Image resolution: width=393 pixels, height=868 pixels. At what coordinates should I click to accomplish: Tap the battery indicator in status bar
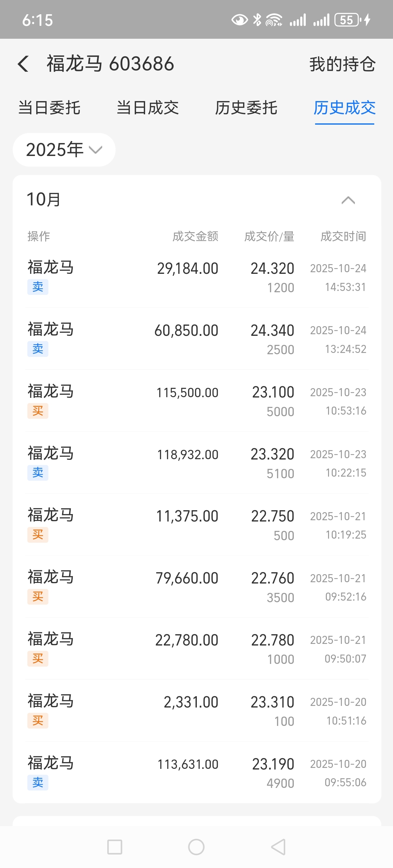pyautogui.click(x=347, y=20)
